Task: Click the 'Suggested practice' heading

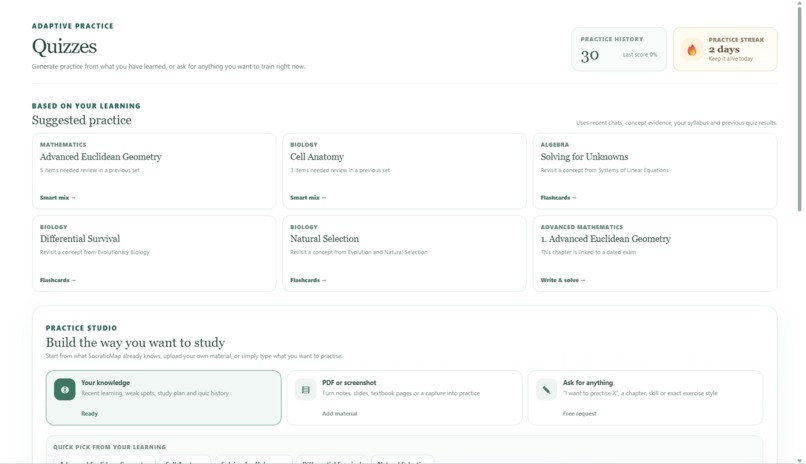Action: 82,120
